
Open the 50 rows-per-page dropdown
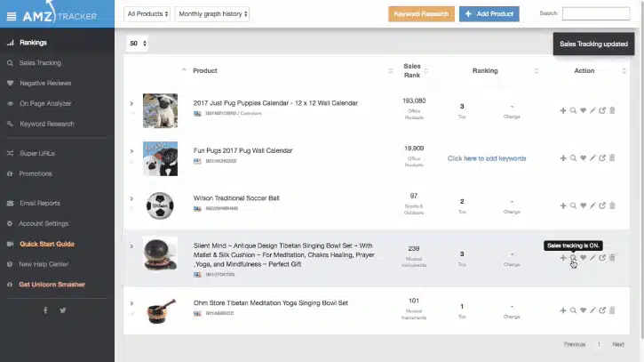[137, 44]
